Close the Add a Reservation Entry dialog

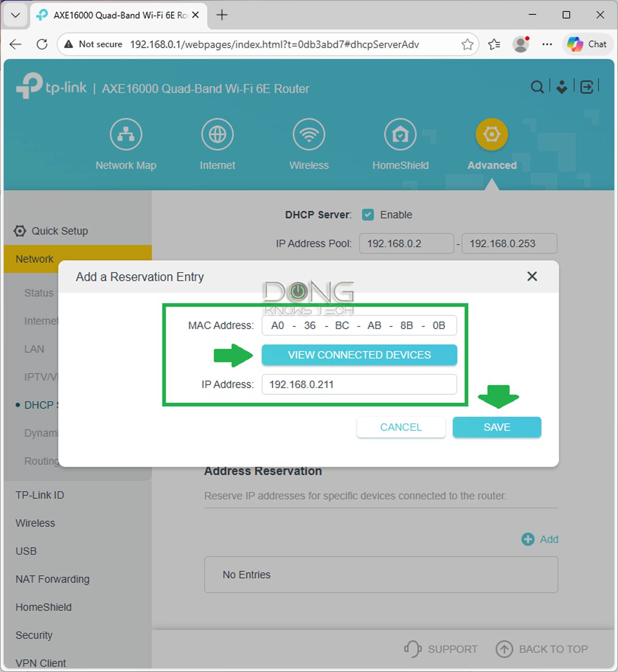point(532,277)
